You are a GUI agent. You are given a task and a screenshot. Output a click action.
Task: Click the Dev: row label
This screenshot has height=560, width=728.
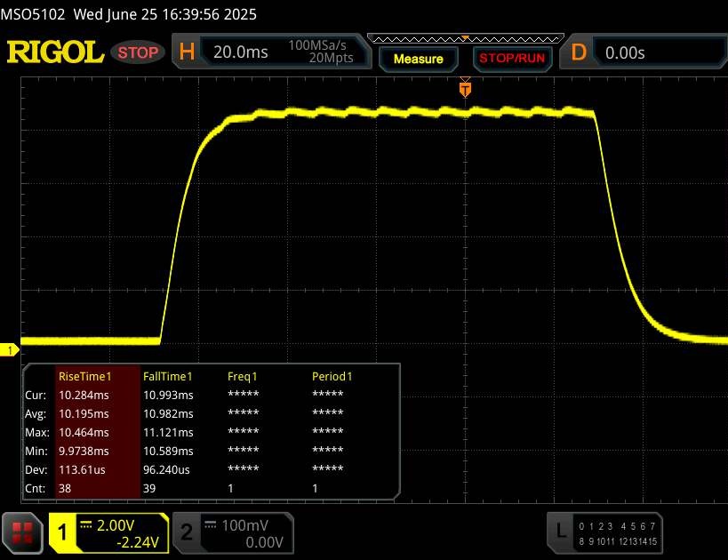click(x=36, y=469)
